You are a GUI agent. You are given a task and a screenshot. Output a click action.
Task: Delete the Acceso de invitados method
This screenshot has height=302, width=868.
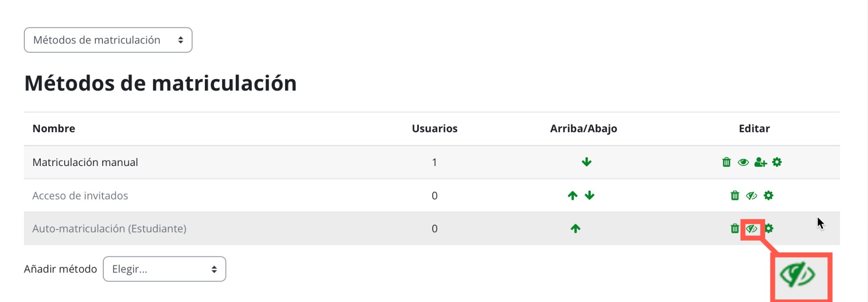[734, 196]
